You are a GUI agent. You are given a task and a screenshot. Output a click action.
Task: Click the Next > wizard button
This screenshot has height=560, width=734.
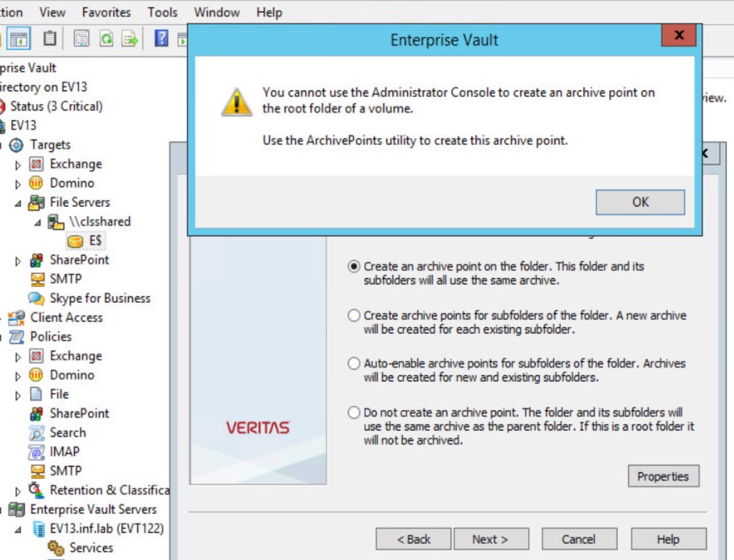[491, 539]
